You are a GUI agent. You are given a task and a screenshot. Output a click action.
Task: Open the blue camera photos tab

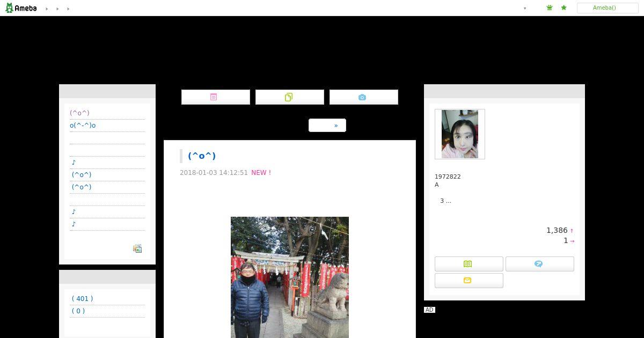(x=364, y=97)
